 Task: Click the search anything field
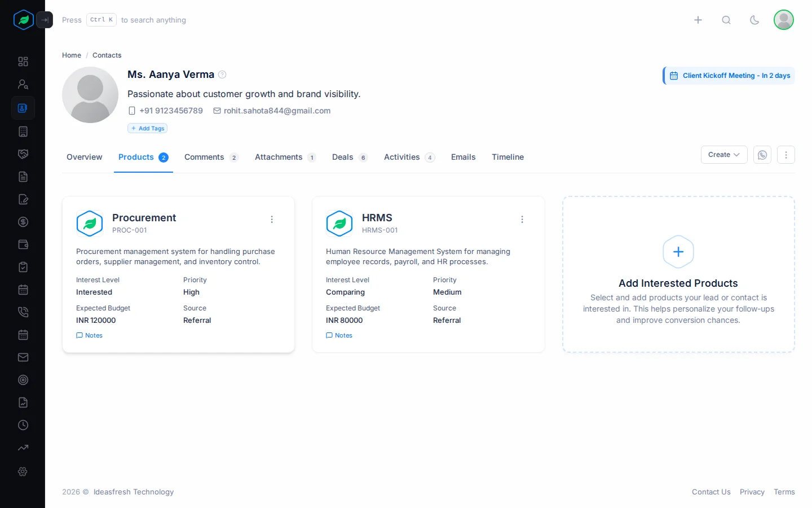coord(124,20)
